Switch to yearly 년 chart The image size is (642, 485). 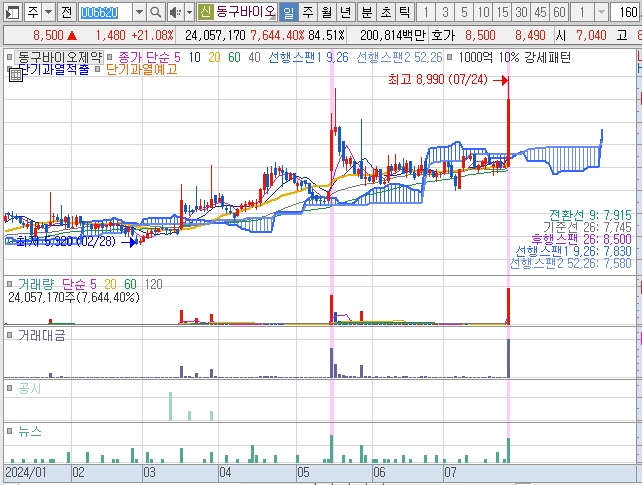(346, 12)
